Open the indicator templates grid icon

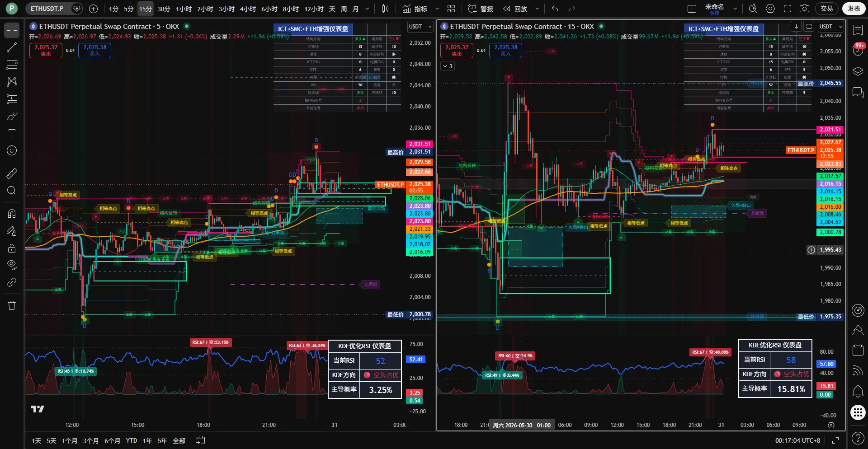[x=451, y=9]
